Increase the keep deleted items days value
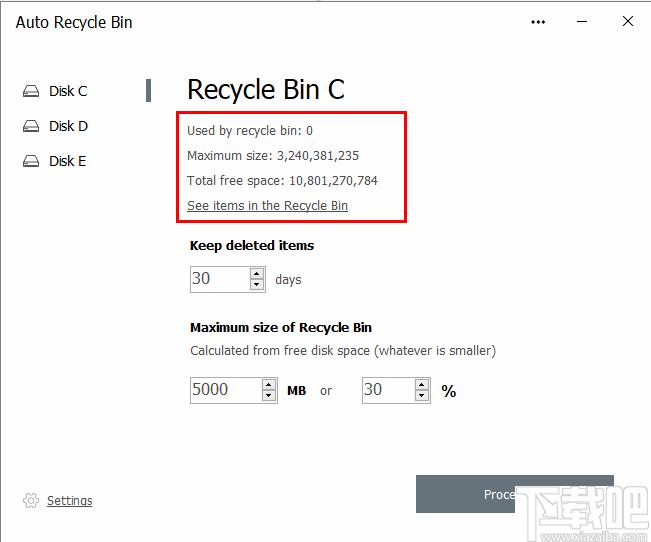651x542 pixels. 257,274
